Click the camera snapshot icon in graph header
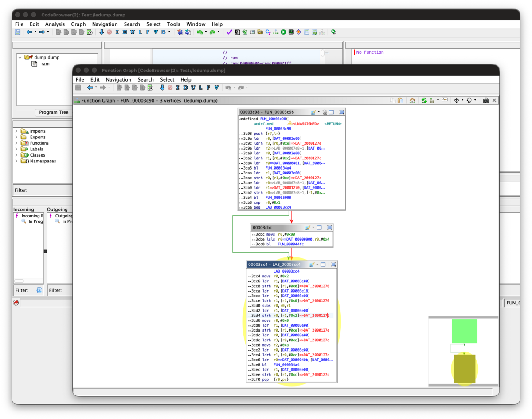532x419 pixels. pyautogui.click(x=486, y=101)
